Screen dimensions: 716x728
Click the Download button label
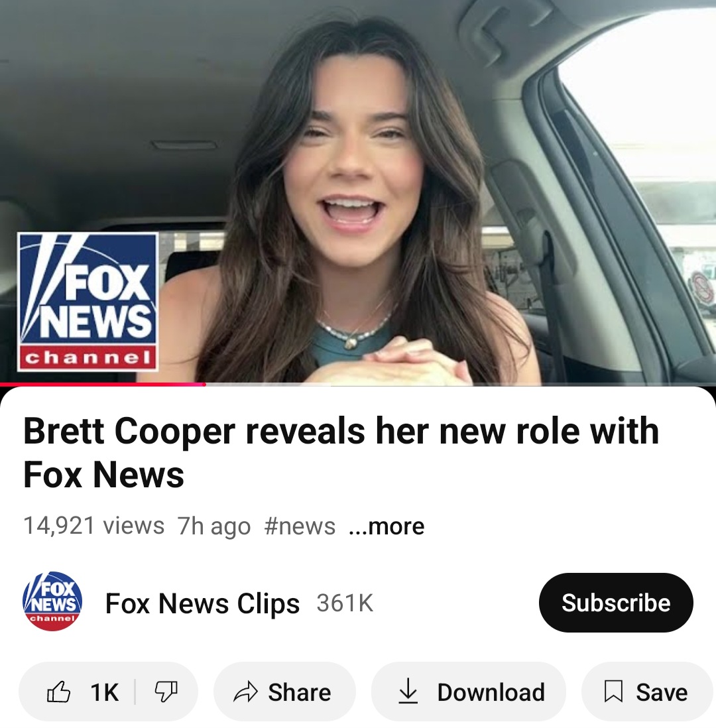(491, 692)
